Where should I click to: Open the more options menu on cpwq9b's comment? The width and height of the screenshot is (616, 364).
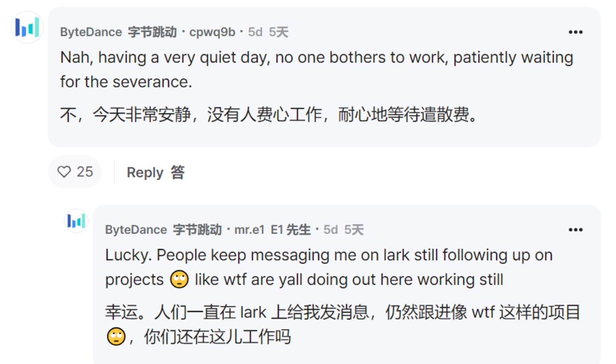click(575, 32)
